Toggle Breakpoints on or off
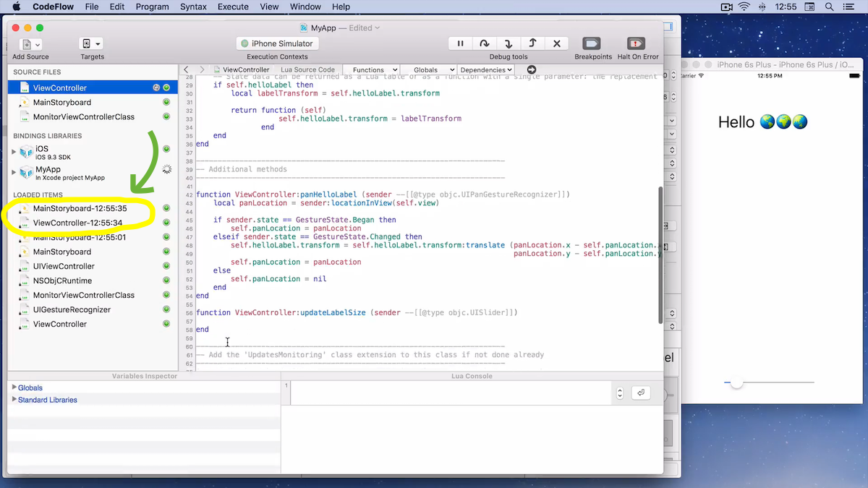The image size is (868, 488). [592, 43]
